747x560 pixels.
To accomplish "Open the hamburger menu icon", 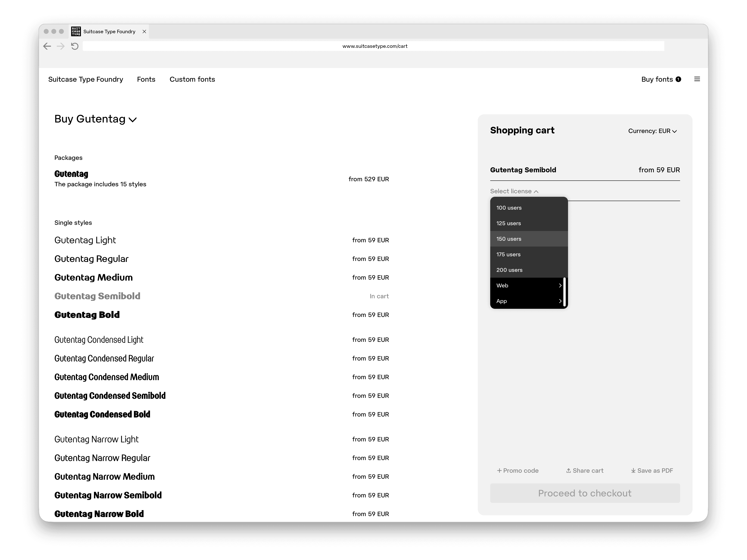I will coord(697,79).
